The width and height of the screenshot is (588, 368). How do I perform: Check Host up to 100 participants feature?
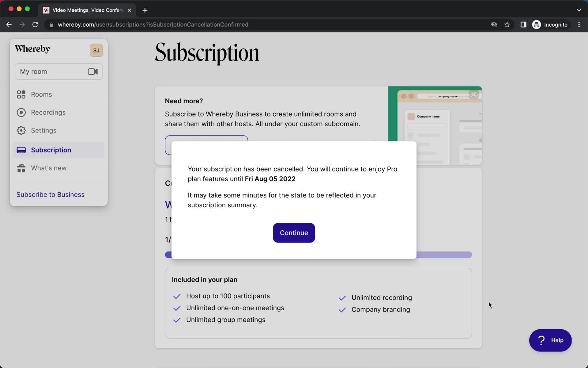176,296
